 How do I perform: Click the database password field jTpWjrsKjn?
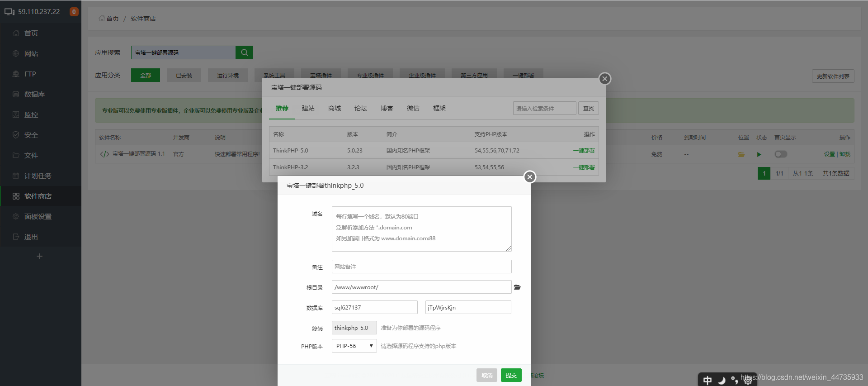(468, 307)
